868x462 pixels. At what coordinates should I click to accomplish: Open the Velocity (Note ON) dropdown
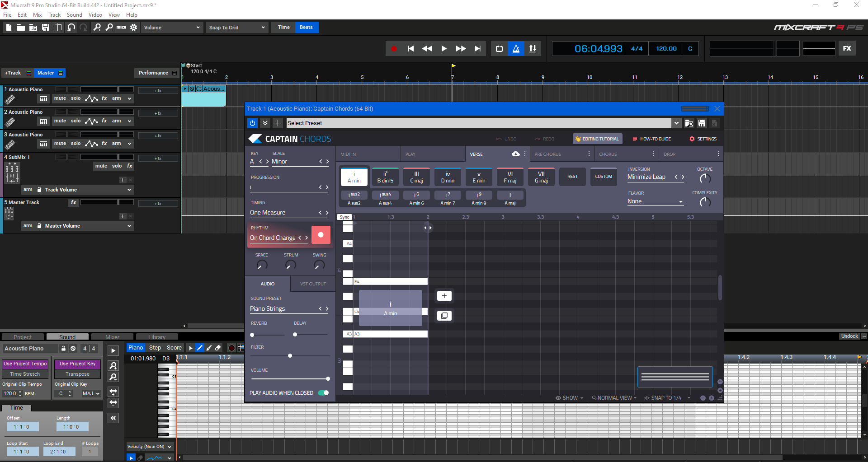click(x=149, y=447)
